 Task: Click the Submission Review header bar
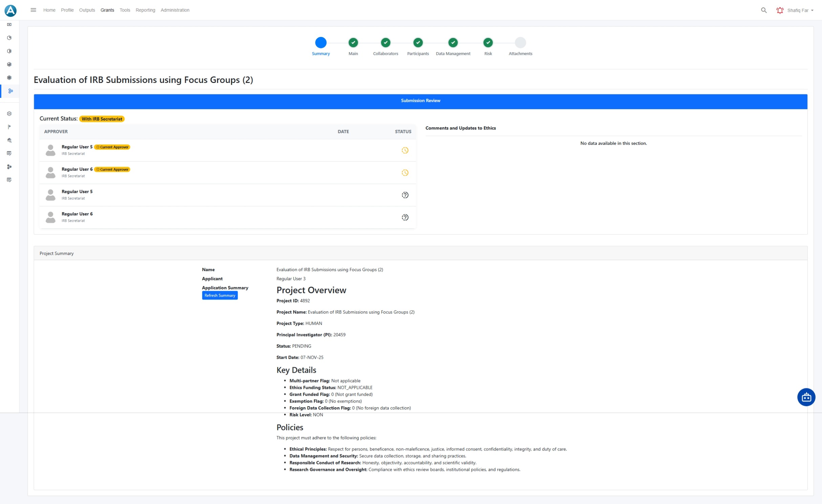(420, 101)
